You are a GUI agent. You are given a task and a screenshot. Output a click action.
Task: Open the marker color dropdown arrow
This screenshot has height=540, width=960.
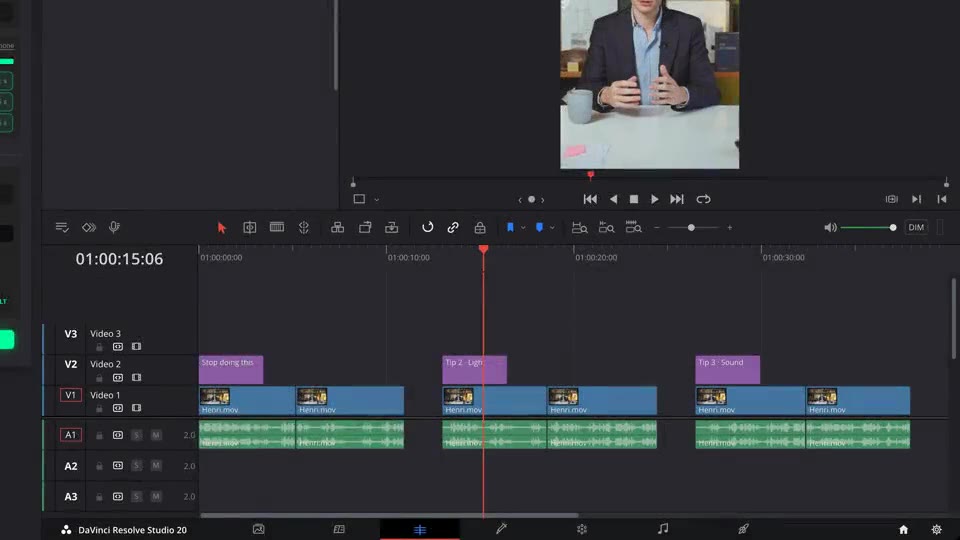coord(552,228)
